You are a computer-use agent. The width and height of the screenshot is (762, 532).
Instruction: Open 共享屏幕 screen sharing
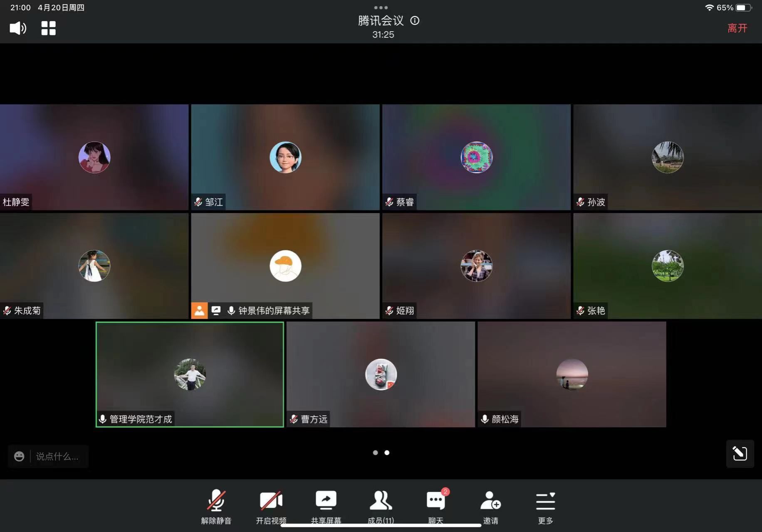[x=326, y=506]
